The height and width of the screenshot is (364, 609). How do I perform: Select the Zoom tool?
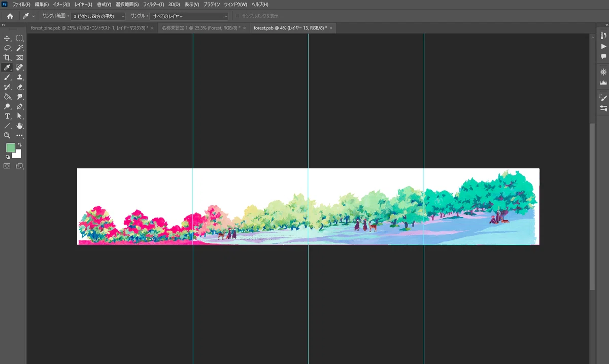tap(7, 136)
